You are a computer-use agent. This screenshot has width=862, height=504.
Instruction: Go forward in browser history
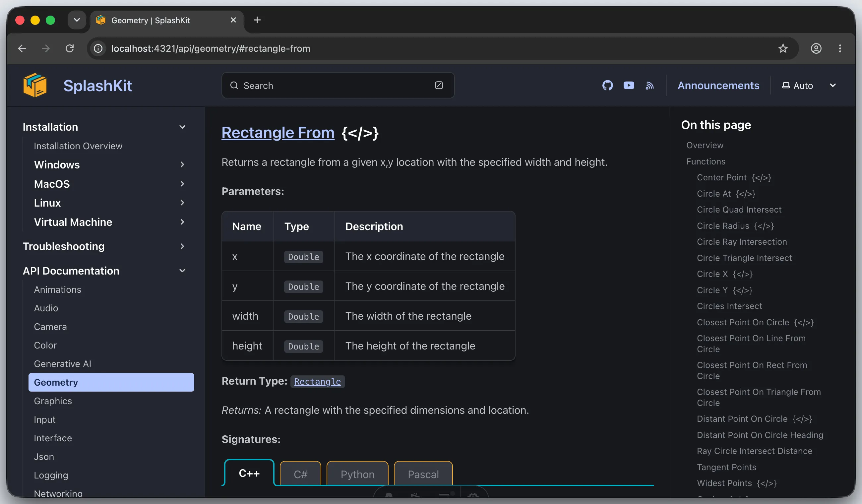[x=45, y=49]
